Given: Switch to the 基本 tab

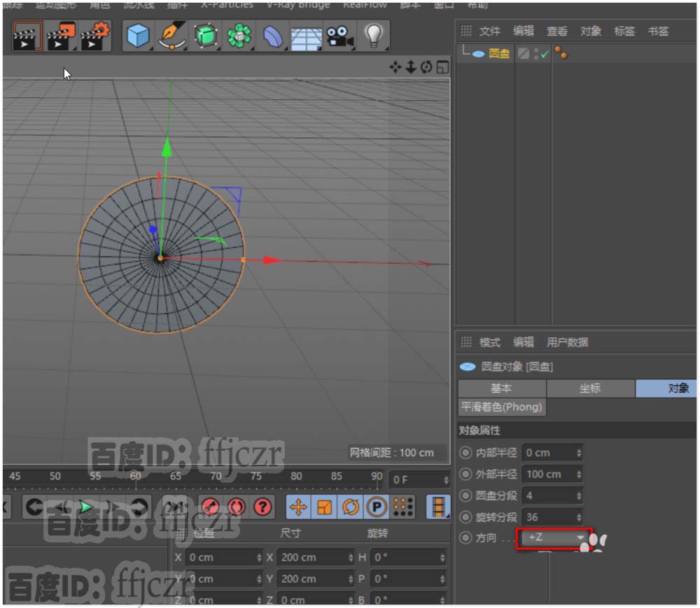Looking at the screenshot, I should click(x=502, y=388).
